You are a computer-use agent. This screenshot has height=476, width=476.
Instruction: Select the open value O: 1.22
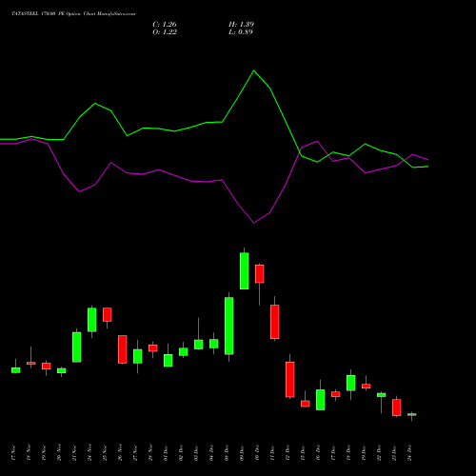(x=165, y=32)
